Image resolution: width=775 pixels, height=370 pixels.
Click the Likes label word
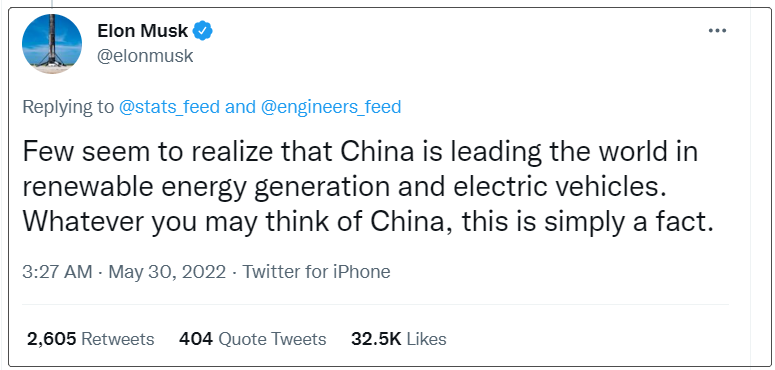click(427, 339)
